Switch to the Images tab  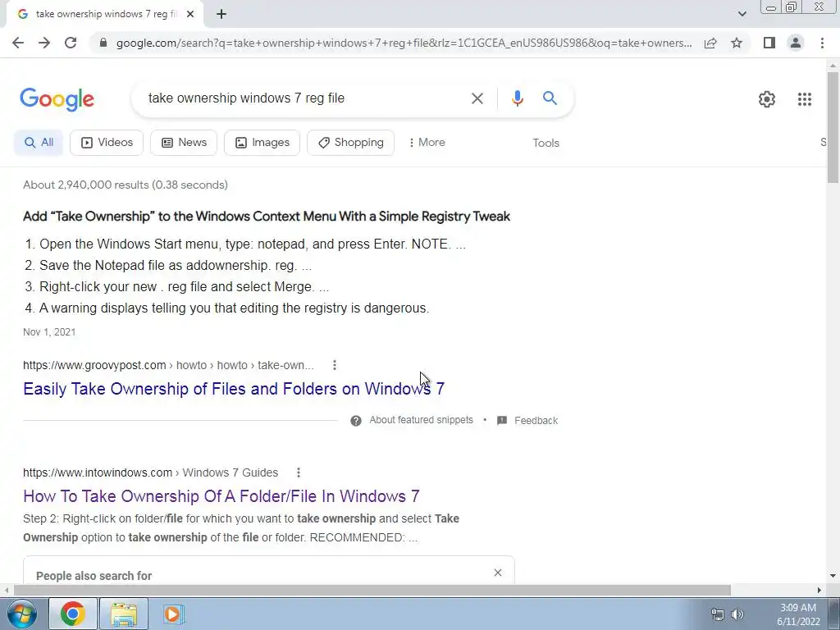(262, 143)
